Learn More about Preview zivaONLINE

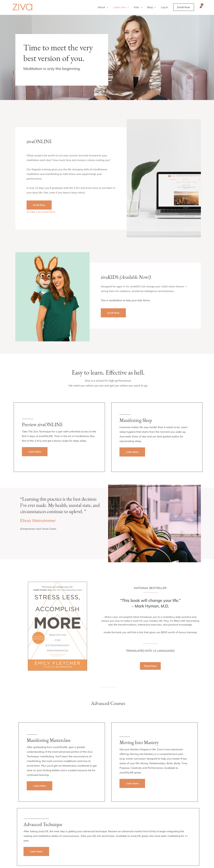[35, 452]
